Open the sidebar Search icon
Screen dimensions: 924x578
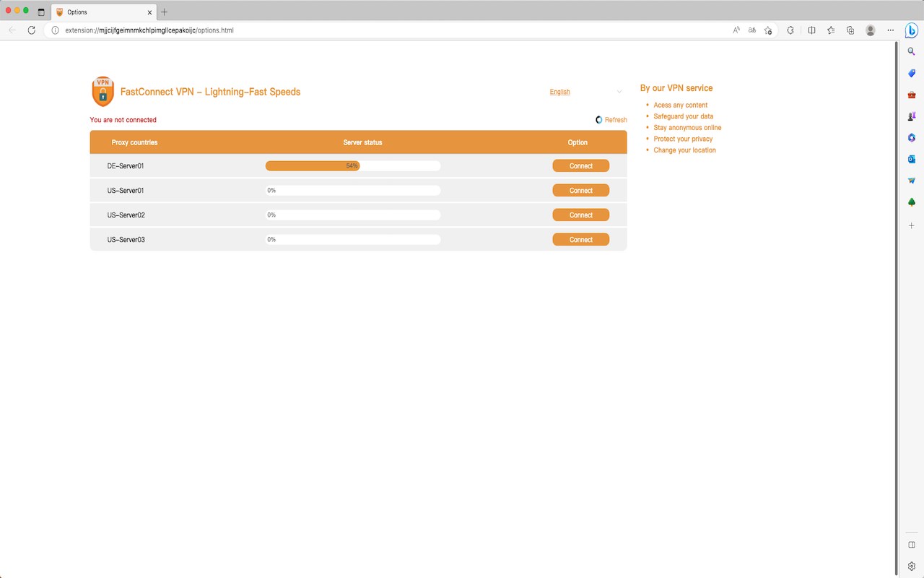pos(912,52)
